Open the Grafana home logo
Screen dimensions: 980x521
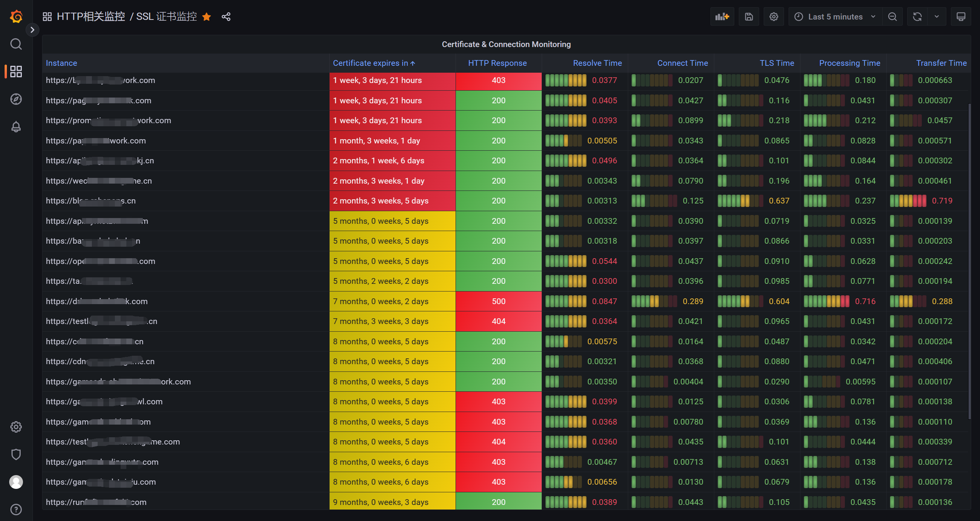pyautogui.click(x=16, y=16)
